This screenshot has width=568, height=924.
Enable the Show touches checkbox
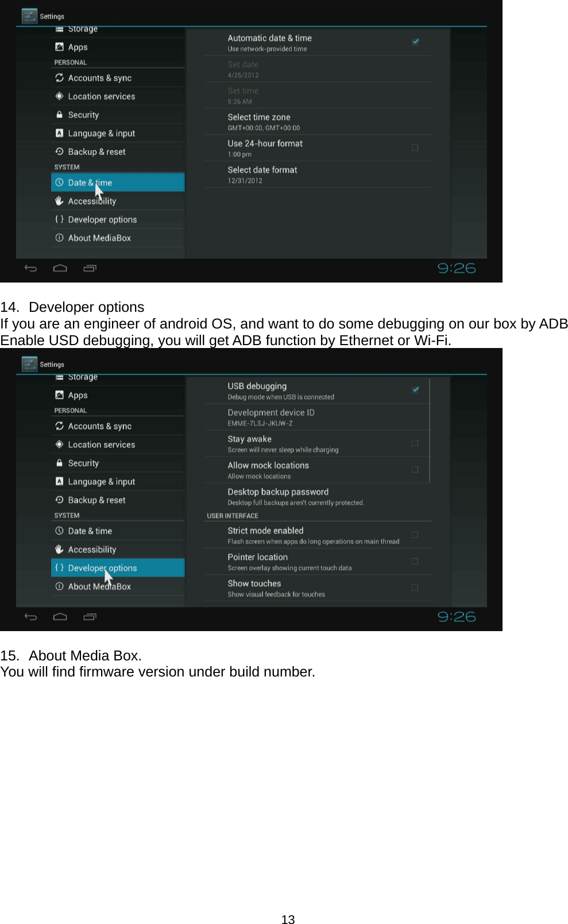click(x=415, y=587)
